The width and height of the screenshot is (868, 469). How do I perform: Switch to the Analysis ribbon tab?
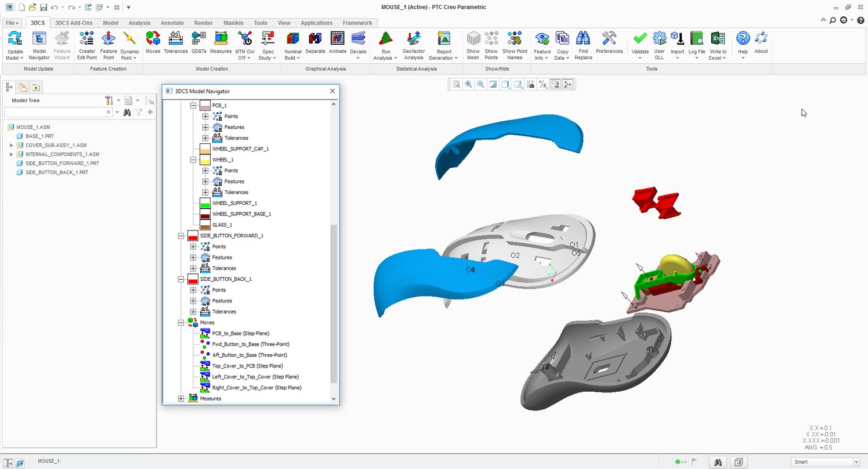[139, 23]
